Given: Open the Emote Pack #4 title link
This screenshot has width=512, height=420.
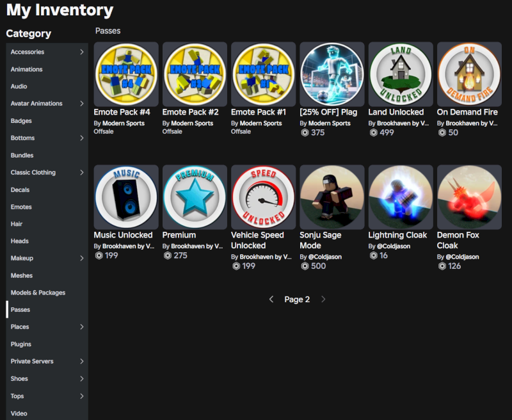Looking at the screenshot, I should click(122, 112).
